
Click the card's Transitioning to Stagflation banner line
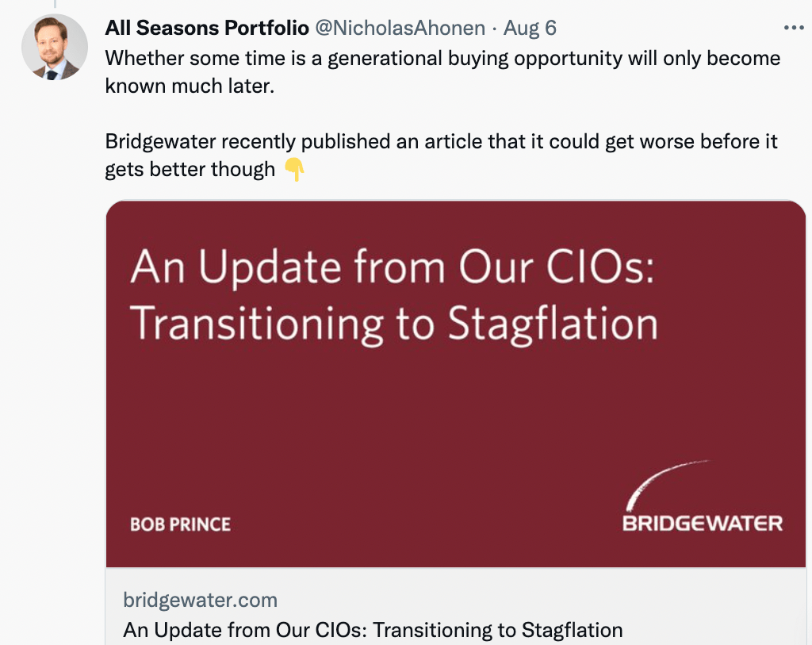pyautogui.click(x=393, y=324)
